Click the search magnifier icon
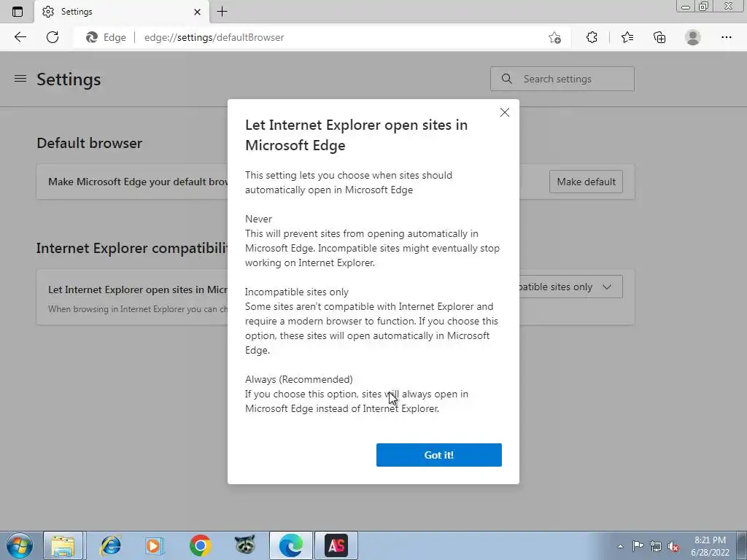 [507, 79]
